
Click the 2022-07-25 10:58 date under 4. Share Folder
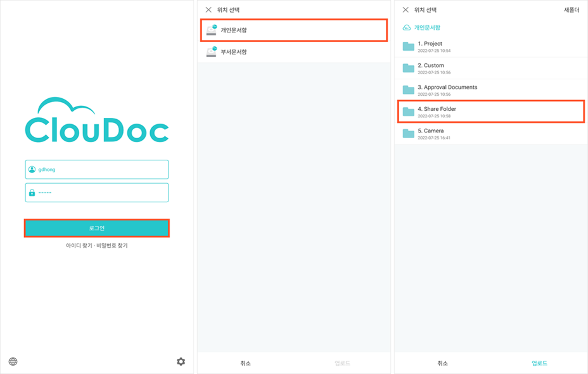coord(434,116)
